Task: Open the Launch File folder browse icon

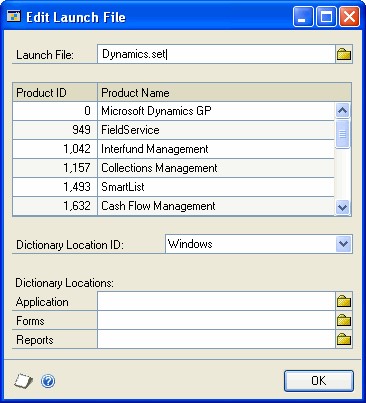Action: [344, 54]
